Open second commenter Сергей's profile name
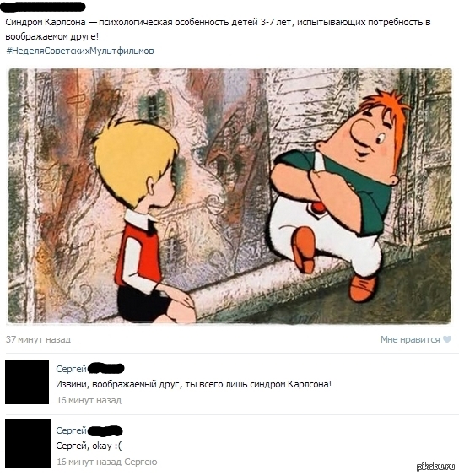Screen dimensions: 459x476 coord(72,430)
